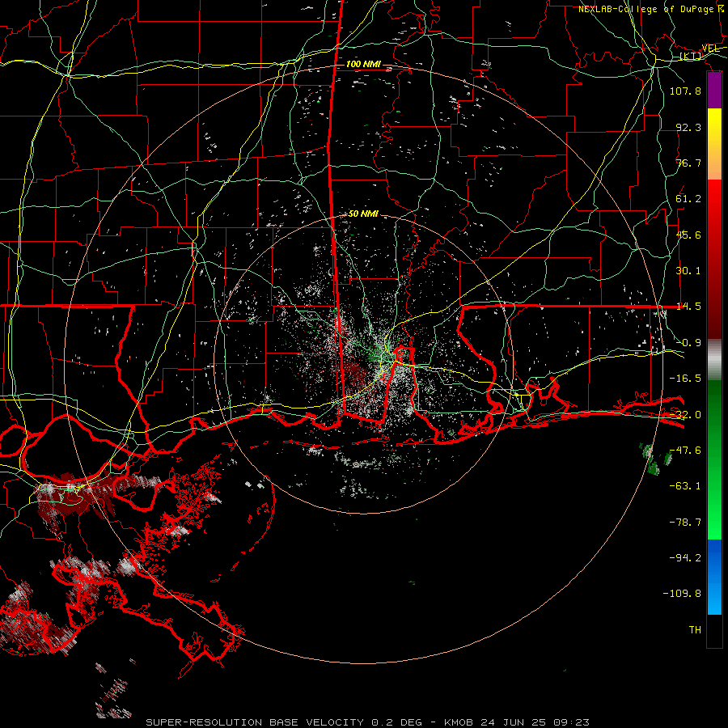Select the -32.0 legend value
Screen dimensions: 728x728
685,415
